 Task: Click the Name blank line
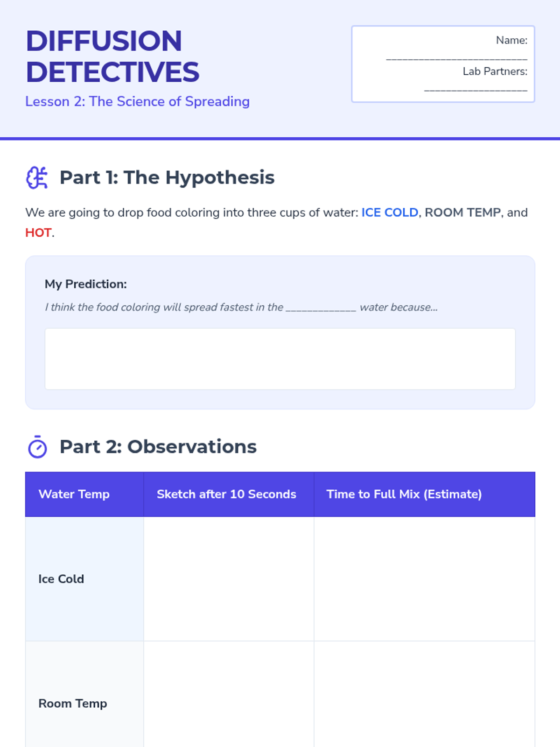(x=456, y=58)
